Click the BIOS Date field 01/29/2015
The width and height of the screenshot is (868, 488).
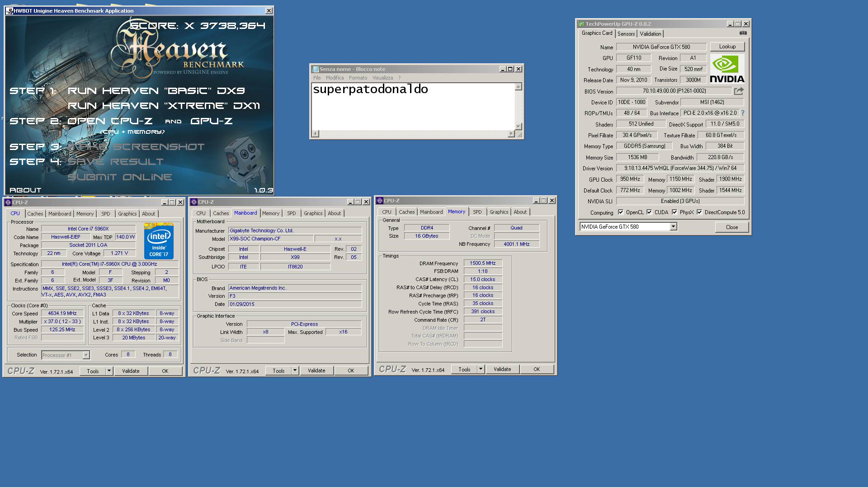pos(295,304)
